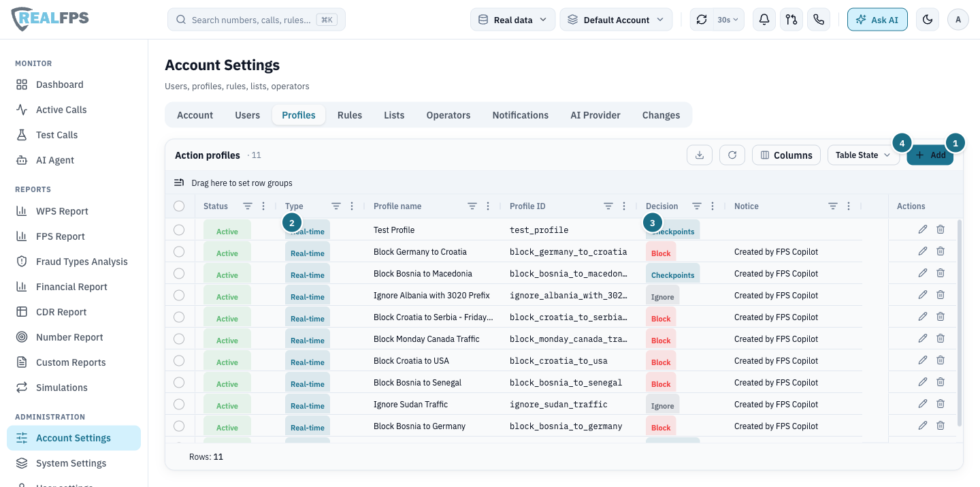Delete Block Germany to Croatia profile
The height and width of the screenshot is (487, 980).
click(x=941, y=251)
